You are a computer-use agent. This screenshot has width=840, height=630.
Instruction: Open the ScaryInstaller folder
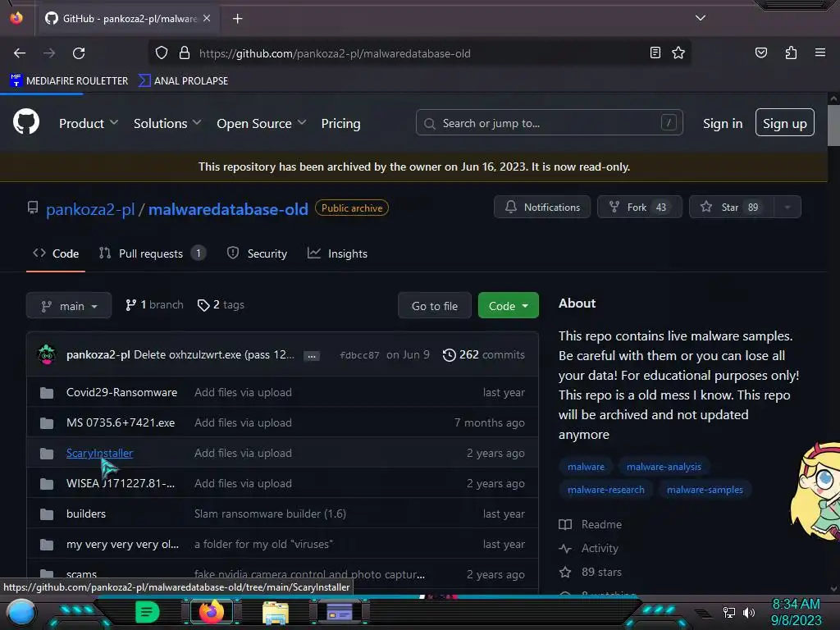click(99, 453)
